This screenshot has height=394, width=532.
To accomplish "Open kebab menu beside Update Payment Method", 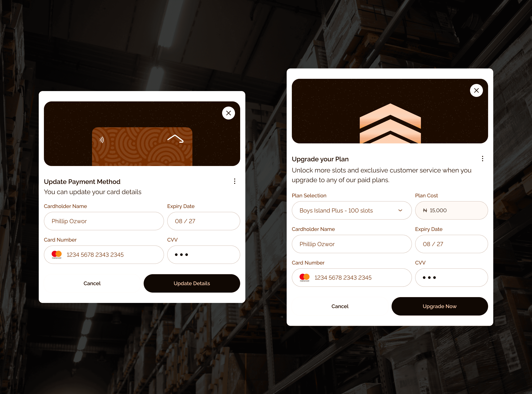I will coord(235,181).
